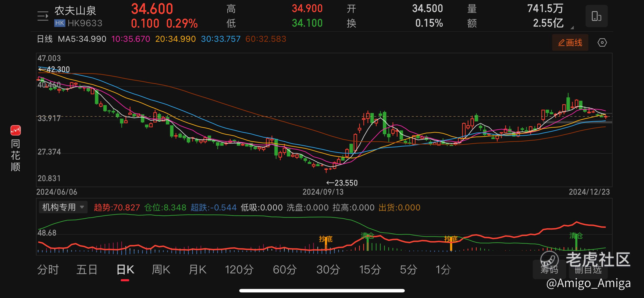Screen dimensions: 644x298
Task: Tap the first 抄底 signal marker
Action: [326, 240]
